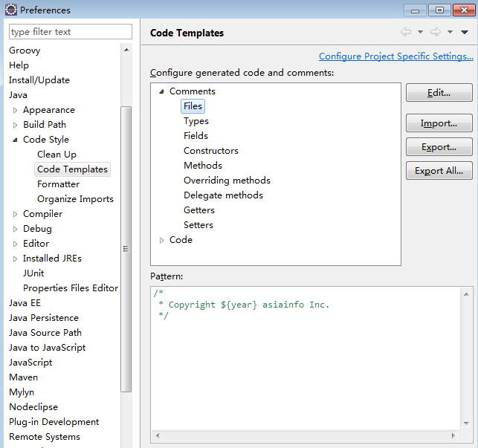Click the Import... button
478x448 pixels.
[439, 123]
